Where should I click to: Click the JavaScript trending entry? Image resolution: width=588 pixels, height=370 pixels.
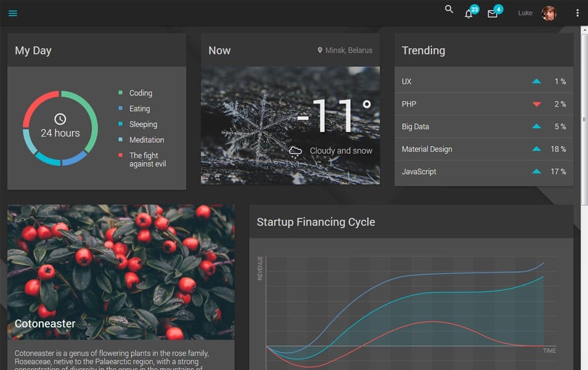pyautogui.click(x=419, y=171)
